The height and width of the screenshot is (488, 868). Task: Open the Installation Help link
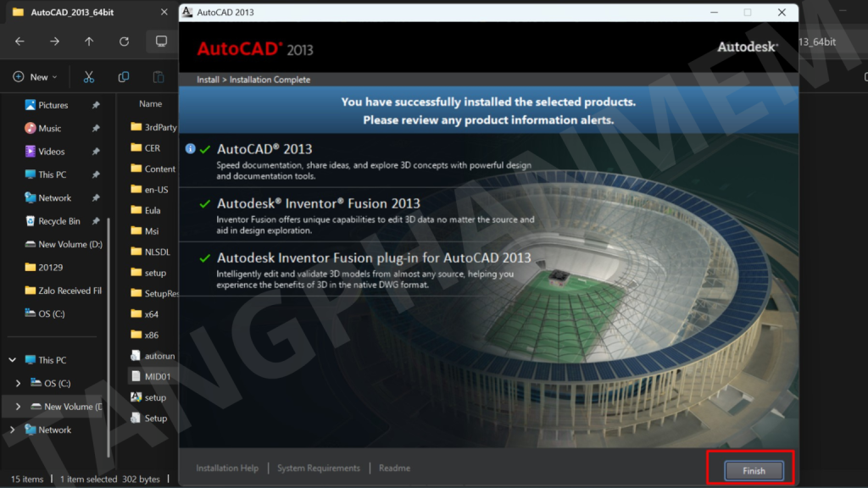point(227,468)
